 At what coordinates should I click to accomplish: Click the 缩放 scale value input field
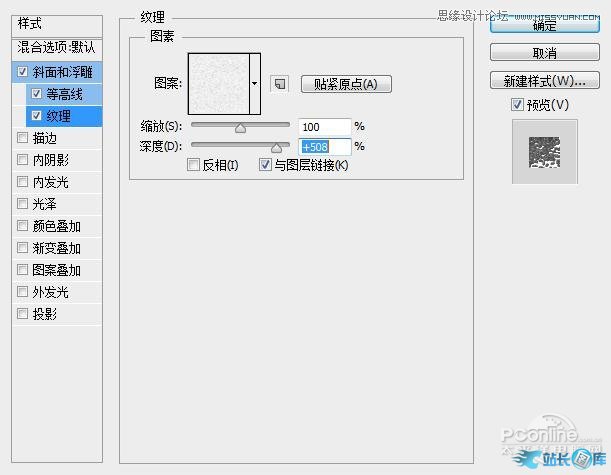324,127
